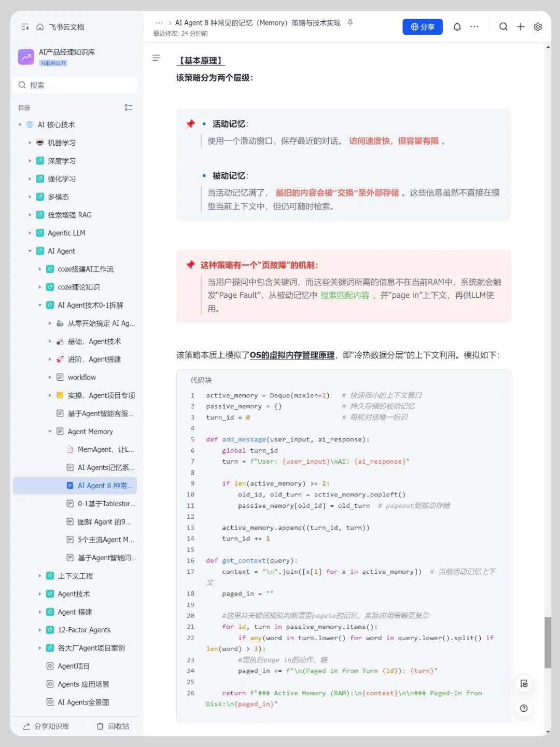Toggle the 目录 collapse-all icon
This screenshot has height=747, width=560.
point(129,107)
